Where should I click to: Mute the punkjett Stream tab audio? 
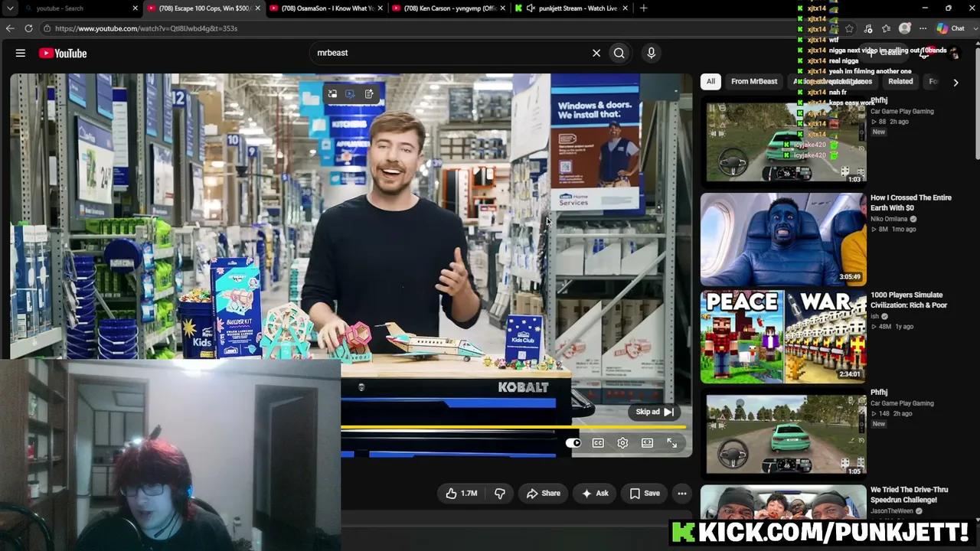tap(531, 8)
